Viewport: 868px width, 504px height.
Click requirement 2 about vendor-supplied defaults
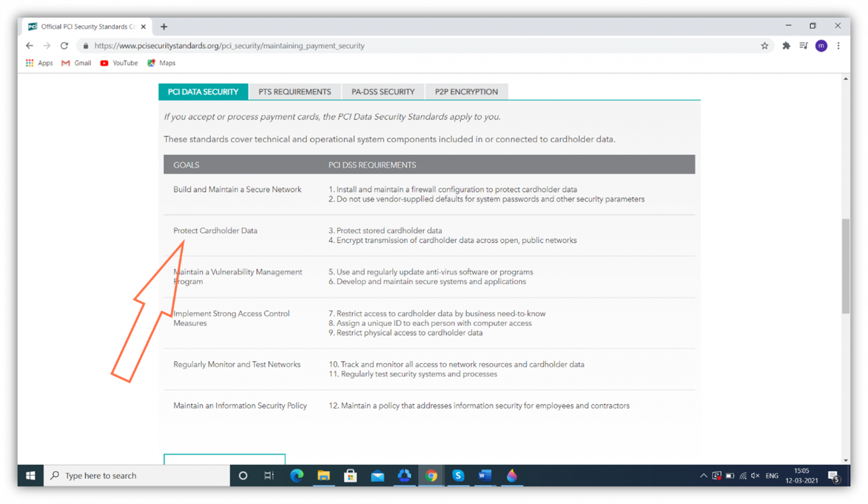pyautogui.click(x=487, y=199)
